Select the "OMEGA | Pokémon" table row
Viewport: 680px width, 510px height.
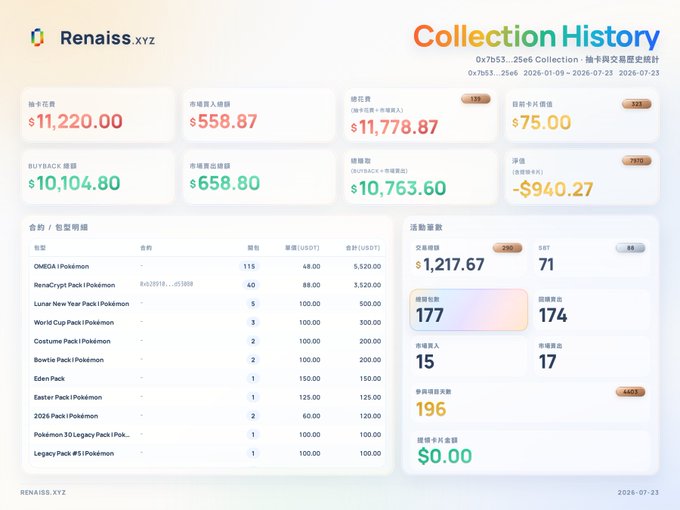click(x=207, y=266)
